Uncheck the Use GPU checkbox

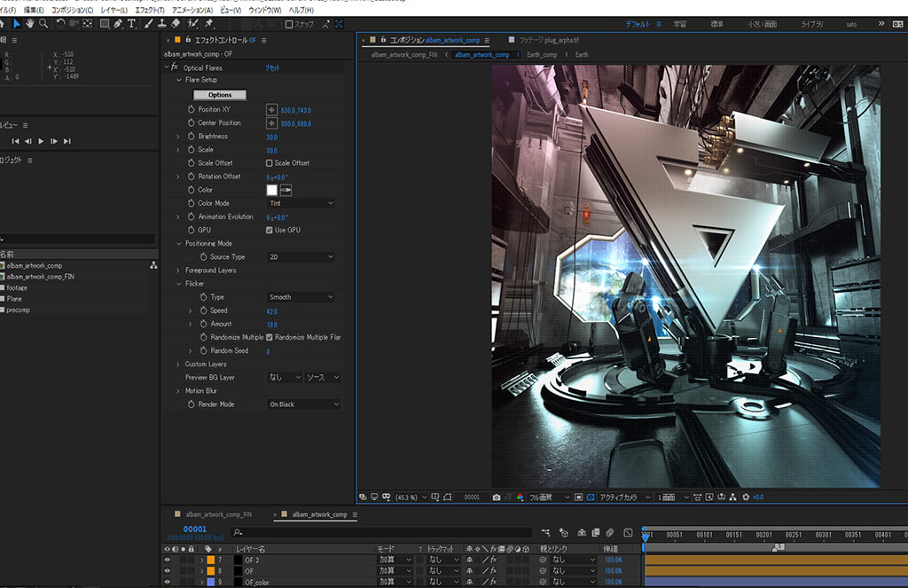(x=270, y=230)
